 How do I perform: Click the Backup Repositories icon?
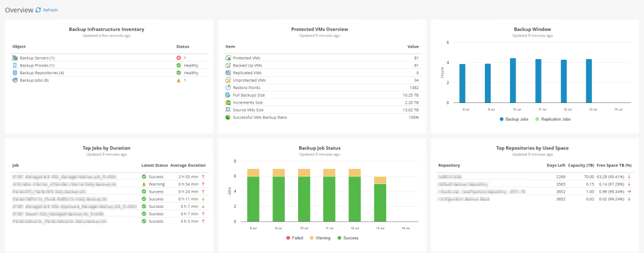[x=15, y=73]
